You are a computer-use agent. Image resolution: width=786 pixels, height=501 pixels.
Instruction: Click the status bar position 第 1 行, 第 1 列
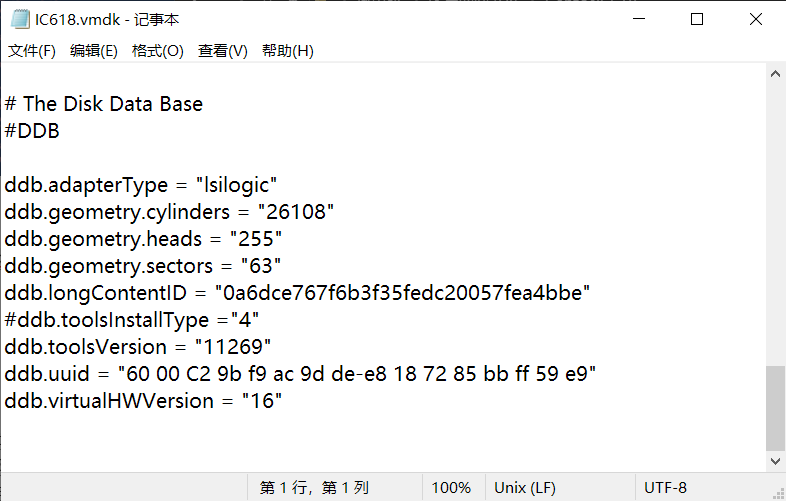[x=314, y=487]
